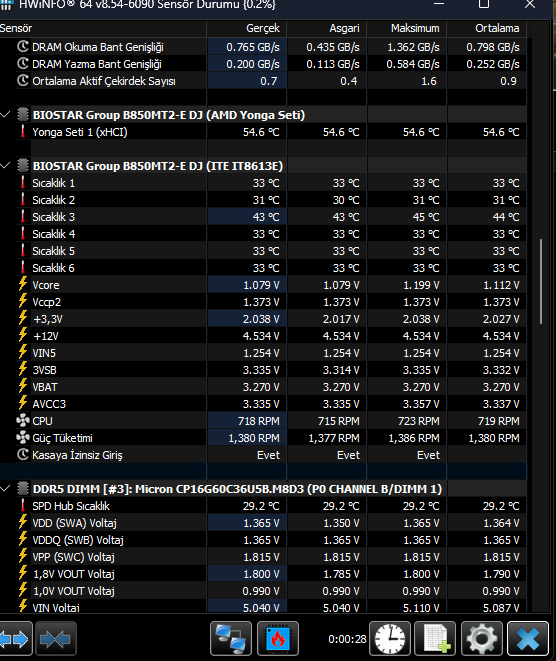Collapse the ITE IT8613E sensor group
Image resolution: width=556 pixels, height=661 pixels.
coord(5,166)
